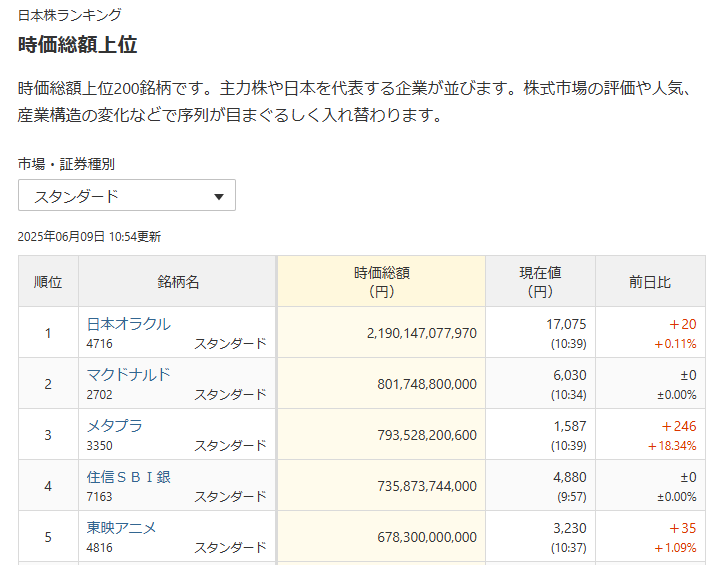Image resolution: width=724 pixels, height=565 pixels.
Task: Open the 日本オラクル stock link
Action: 128,324
